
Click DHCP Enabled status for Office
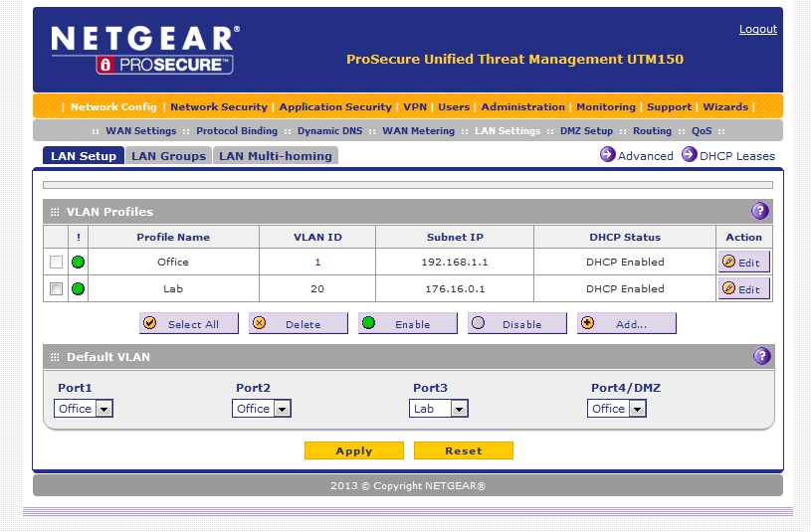point(625,263)
